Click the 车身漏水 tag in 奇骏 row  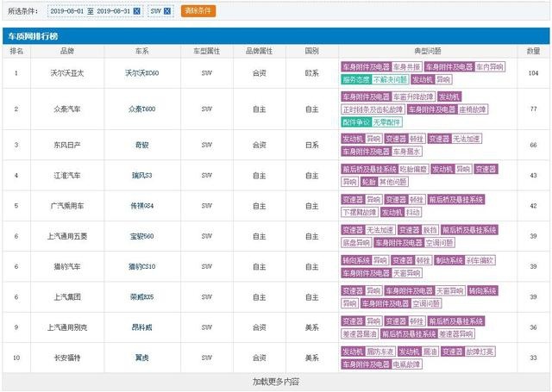(x=406, y=151)
